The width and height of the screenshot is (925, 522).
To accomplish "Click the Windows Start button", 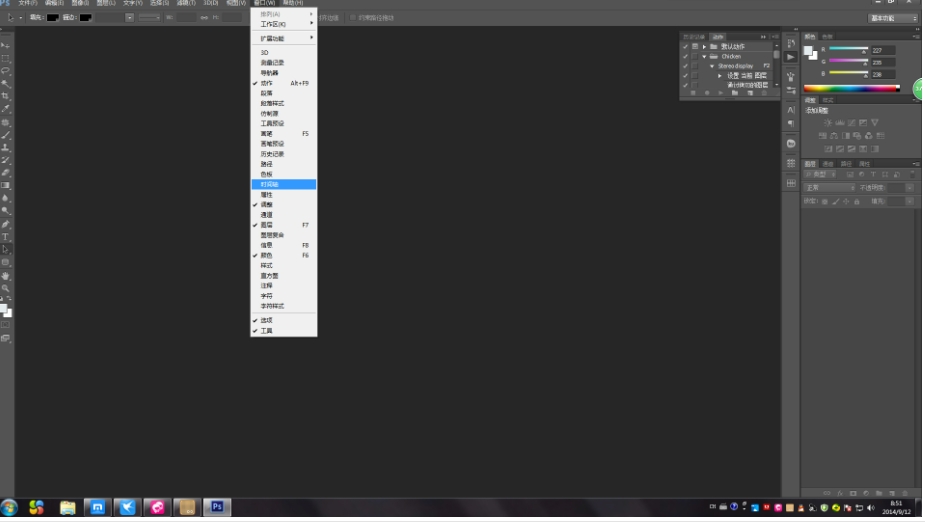I will (x=10, y=508).
